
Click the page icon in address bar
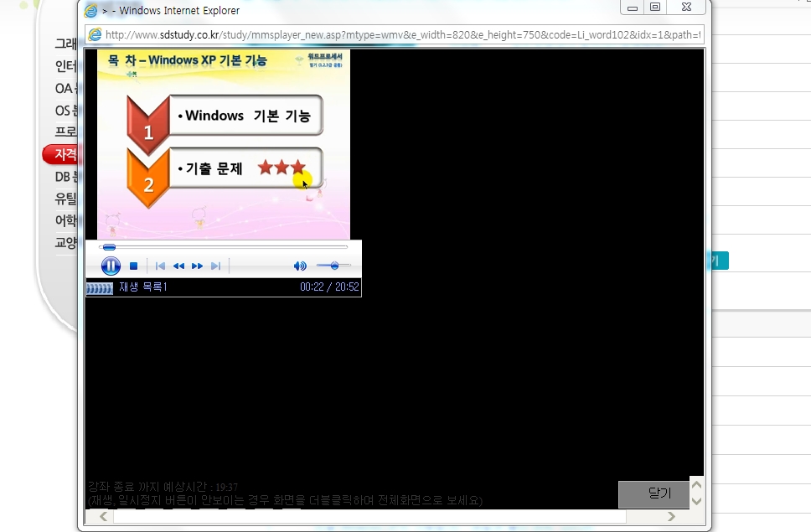[x=96, y=34]
